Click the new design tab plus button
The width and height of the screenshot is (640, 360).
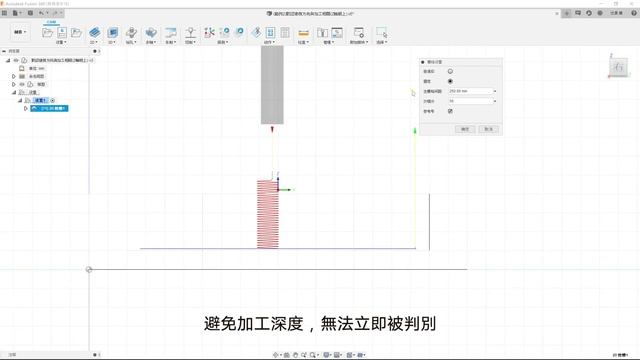567,13
